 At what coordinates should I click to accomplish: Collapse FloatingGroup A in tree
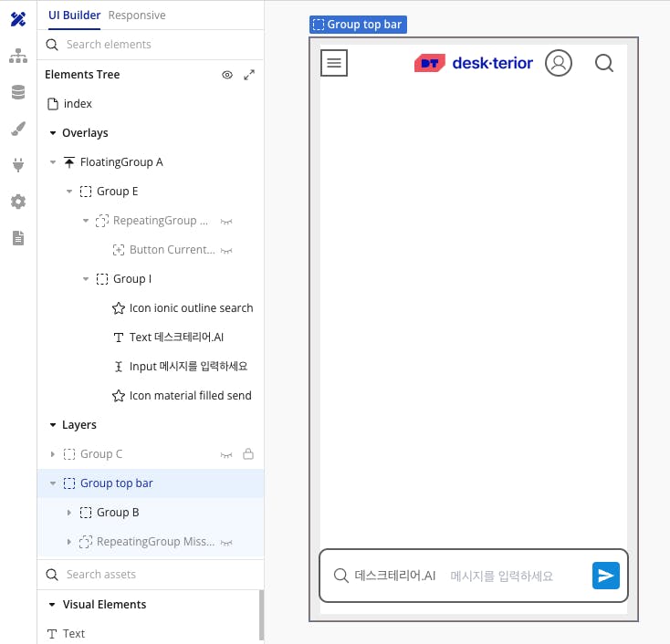(x=53, y=162)
